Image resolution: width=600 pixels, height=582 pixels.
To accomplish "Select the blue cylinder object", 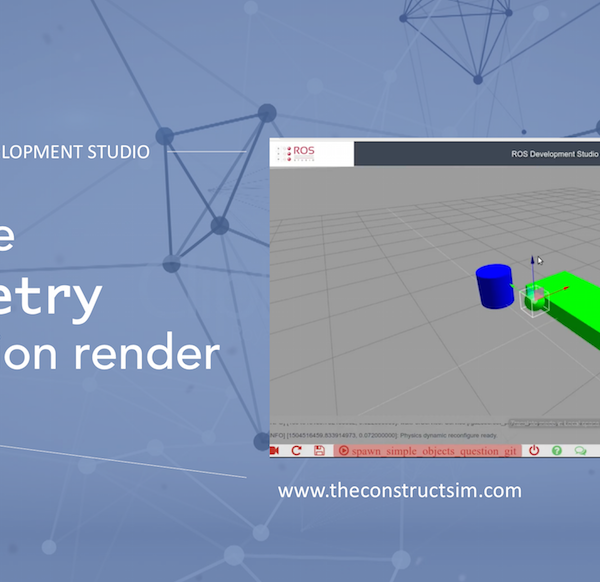I will click(492, 287).
